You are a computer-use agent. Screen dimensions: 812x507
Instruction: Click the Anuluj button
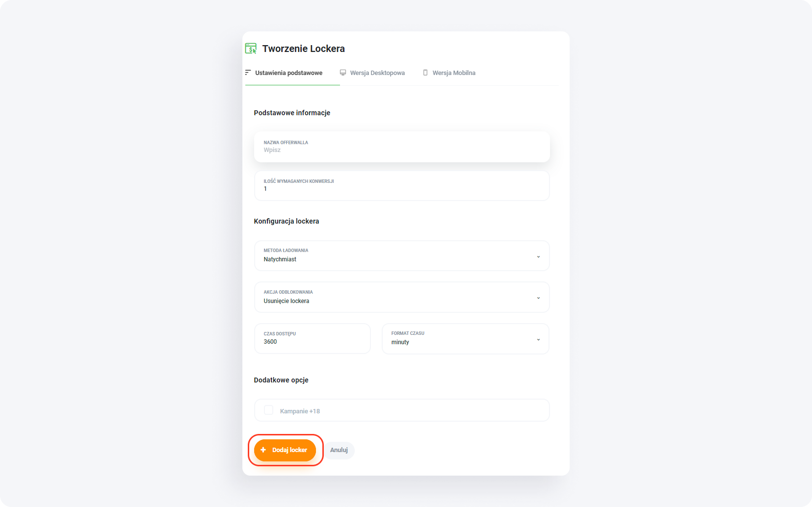(339, 450)
